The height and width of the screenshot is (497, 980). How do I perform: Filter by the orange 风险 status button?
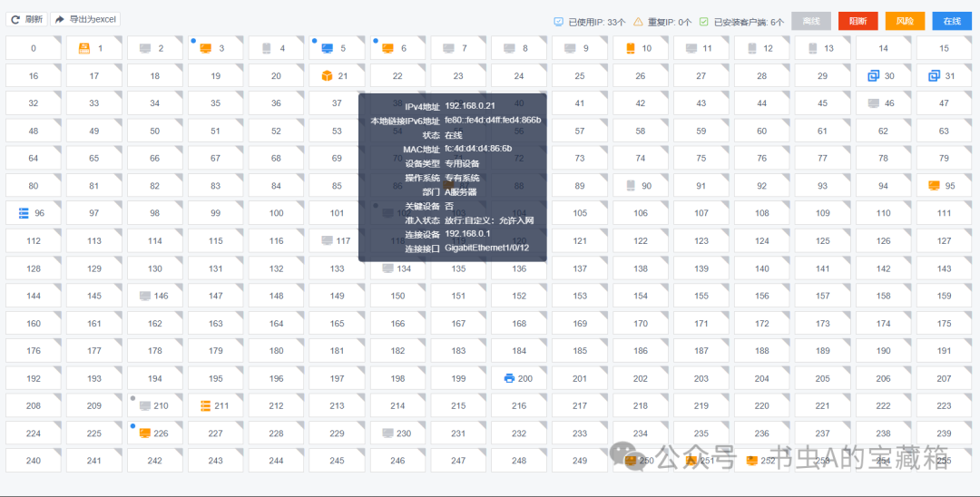click(905, 21)
